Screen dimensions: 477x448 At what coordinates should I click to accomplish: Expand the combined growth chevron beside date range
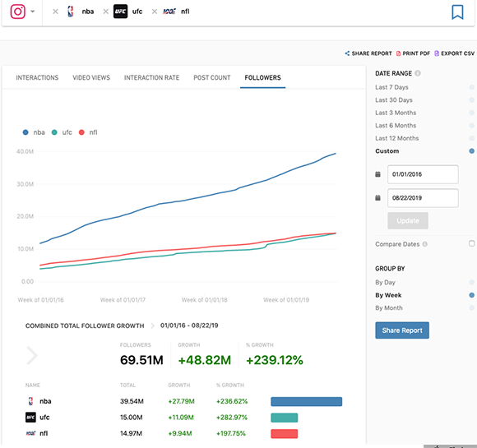[x=152, y=326]
